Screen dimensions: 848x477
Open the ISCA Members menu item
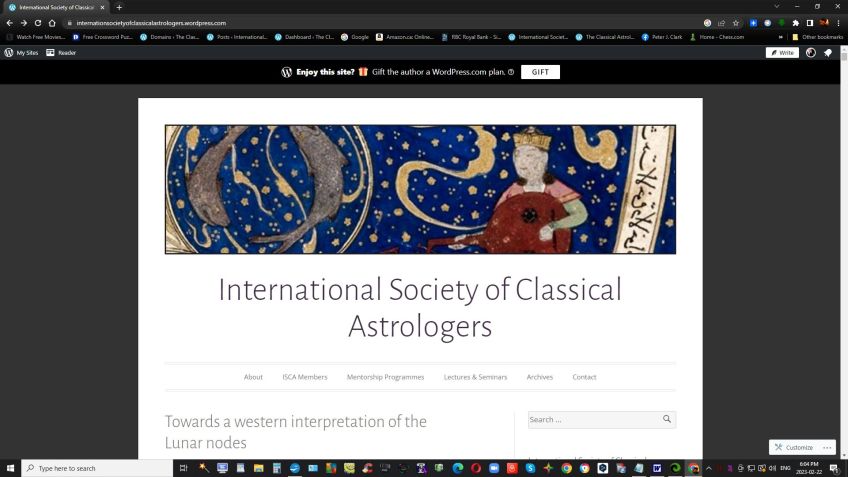(x=305, y=377)
